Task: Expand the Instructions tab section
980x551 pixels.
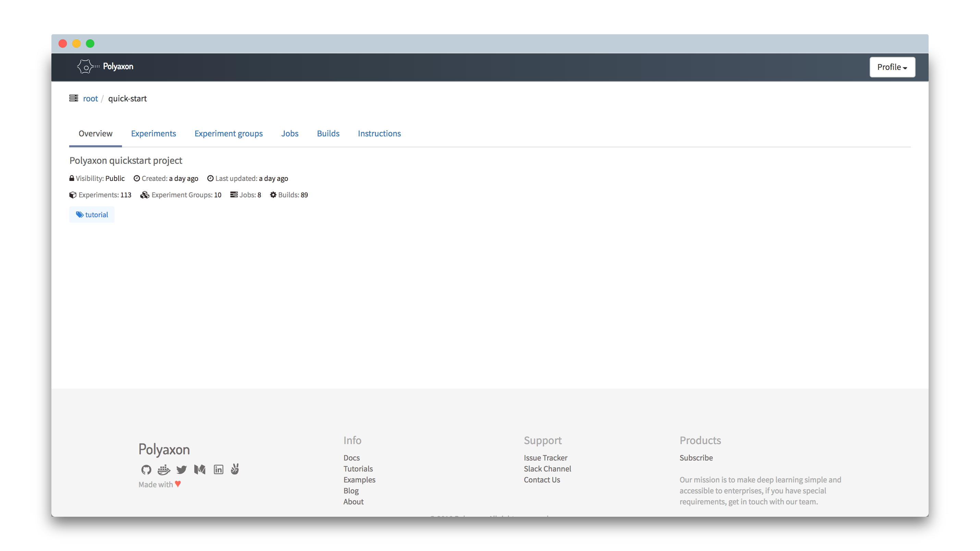Action: pos(379,133)
